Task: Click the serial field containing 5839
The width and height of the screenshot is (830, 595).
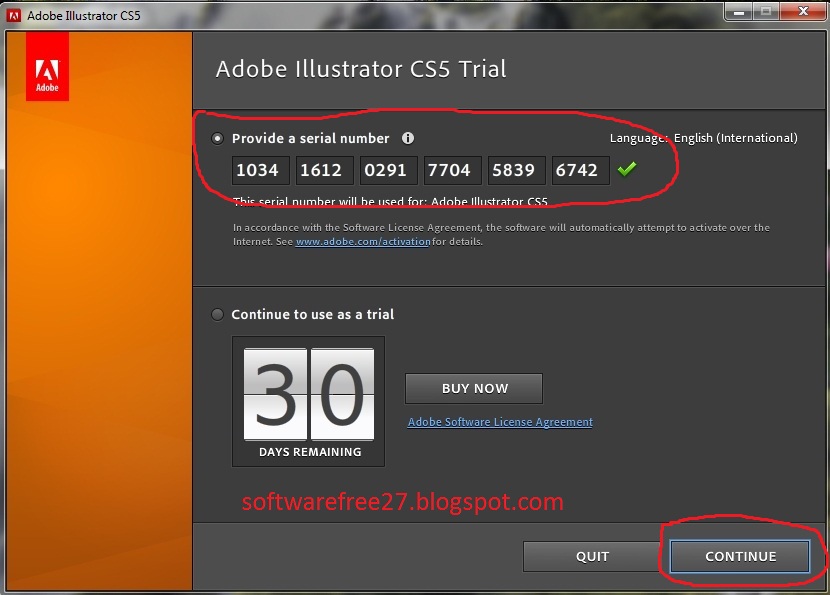Action: [x=517, y=170]
